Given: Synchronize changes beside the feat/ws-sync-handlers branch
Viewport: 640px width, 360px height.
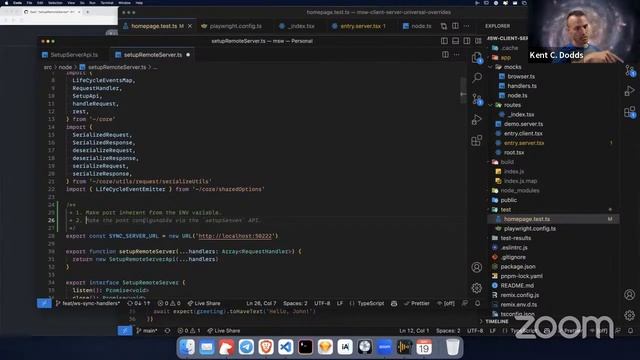Looking at the screenshot, I should [139, 303].
